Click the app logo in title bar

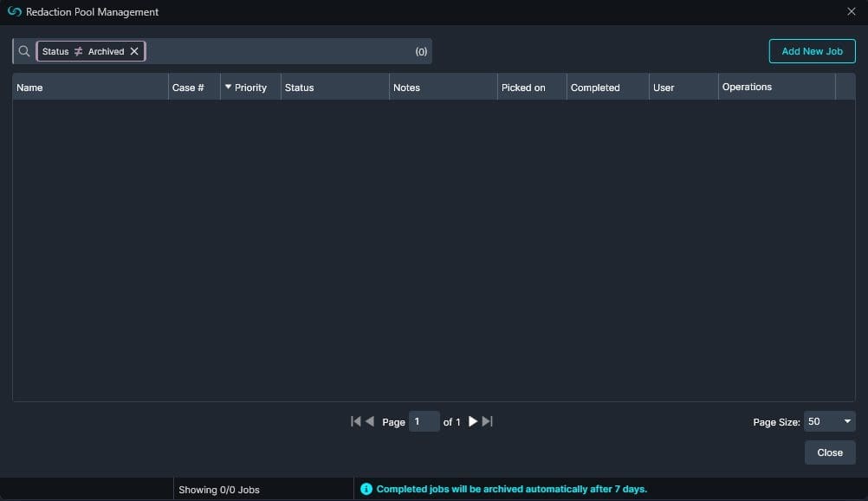click(x=14, y=12)
